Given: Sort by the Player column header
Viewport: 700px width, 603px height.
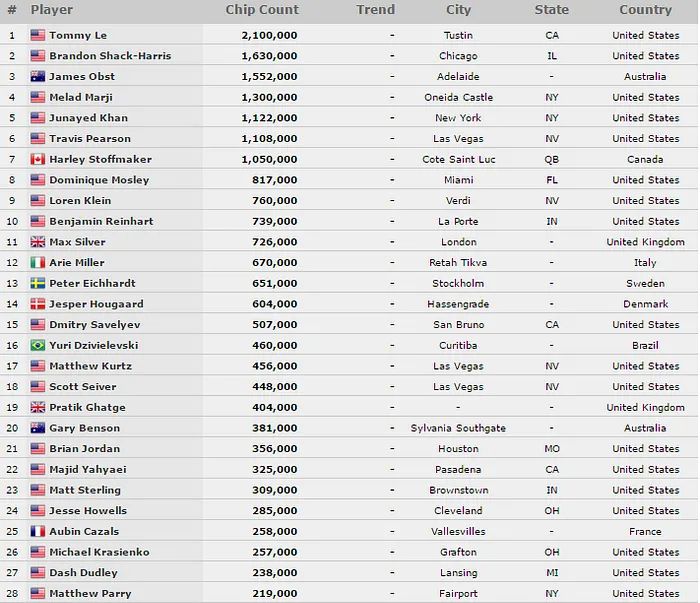Looking at the screenshot, I should point(52,10).
